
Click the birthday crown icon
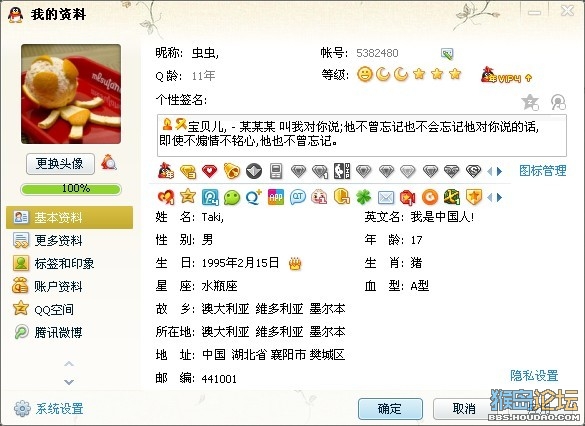click(295, 264)
